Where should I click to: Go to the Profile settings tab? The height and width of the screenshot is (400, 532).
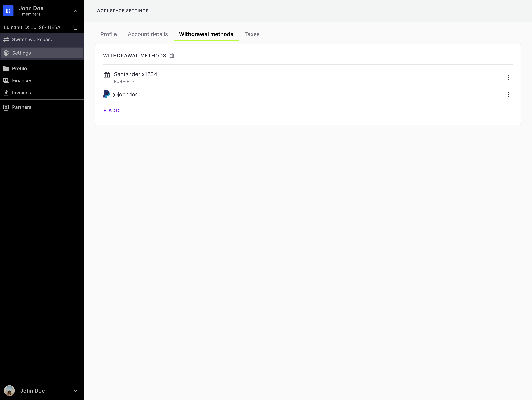tap(108, 34)
